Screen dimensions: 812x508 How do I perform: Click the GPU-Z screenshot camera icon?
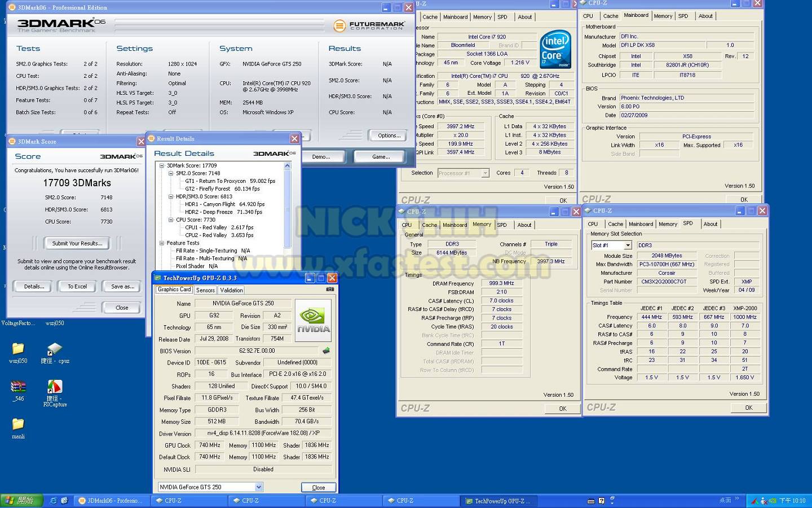(330, 289)
